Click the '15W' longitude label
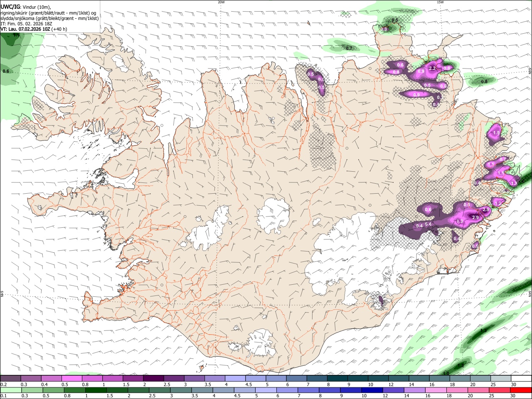532x399 pixels. coord(440,2)
